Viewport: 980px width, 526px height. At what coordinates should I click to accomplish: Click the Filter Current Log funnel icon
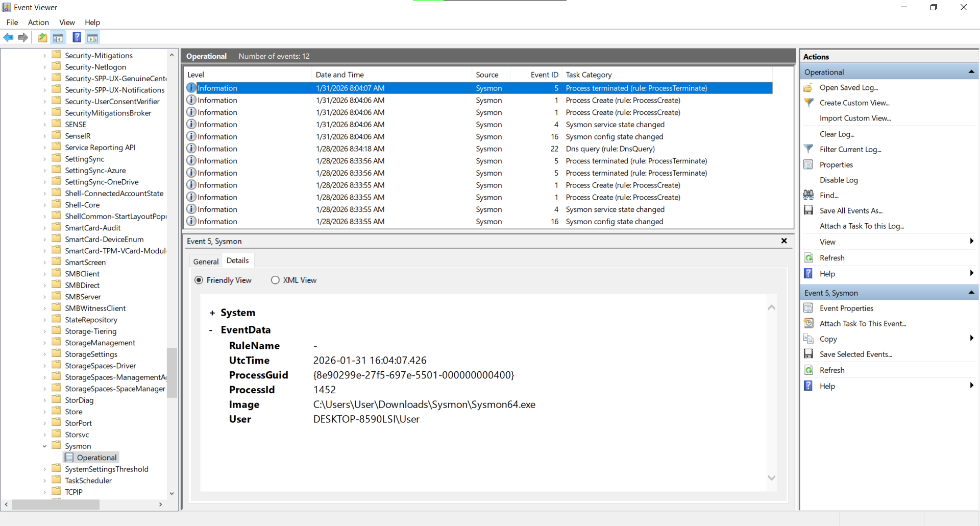(808, 149)
